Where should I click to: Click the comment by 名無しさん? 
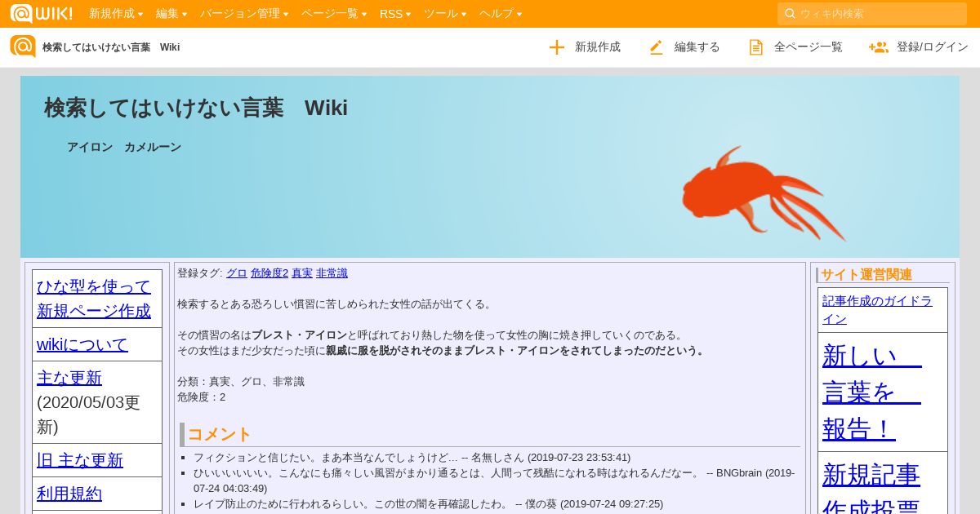coord(412,458)
